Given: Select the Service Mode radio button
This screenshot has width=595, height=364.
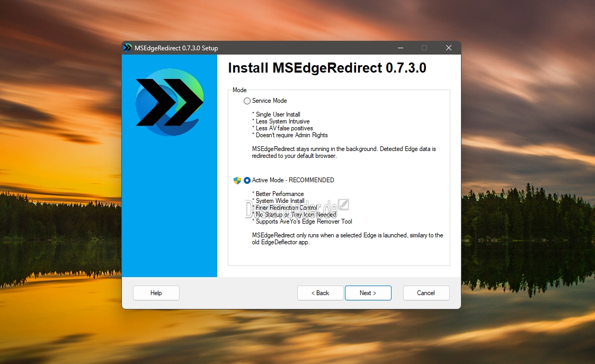Looking at the screenshot, I should tap(247, 101).
